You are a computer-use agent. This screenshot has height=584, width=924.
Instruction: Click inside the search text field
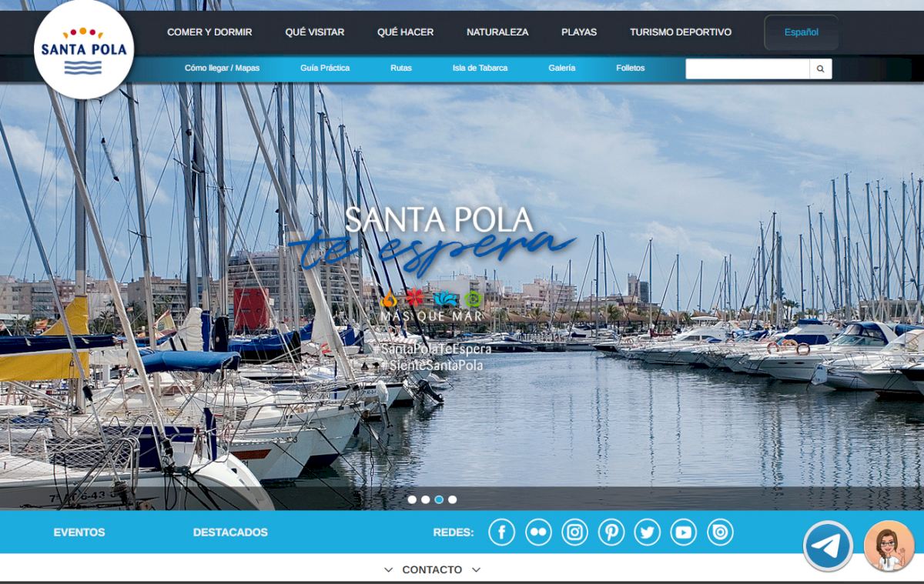747,68
